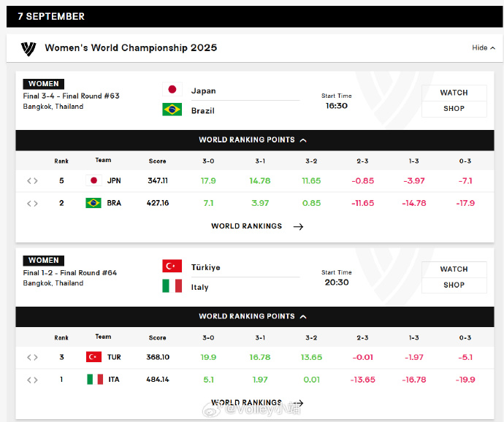Click the arrow beside first World Rankings link
Image resolution: width=504 pixels, height=422 pixels.
[298, 226]
